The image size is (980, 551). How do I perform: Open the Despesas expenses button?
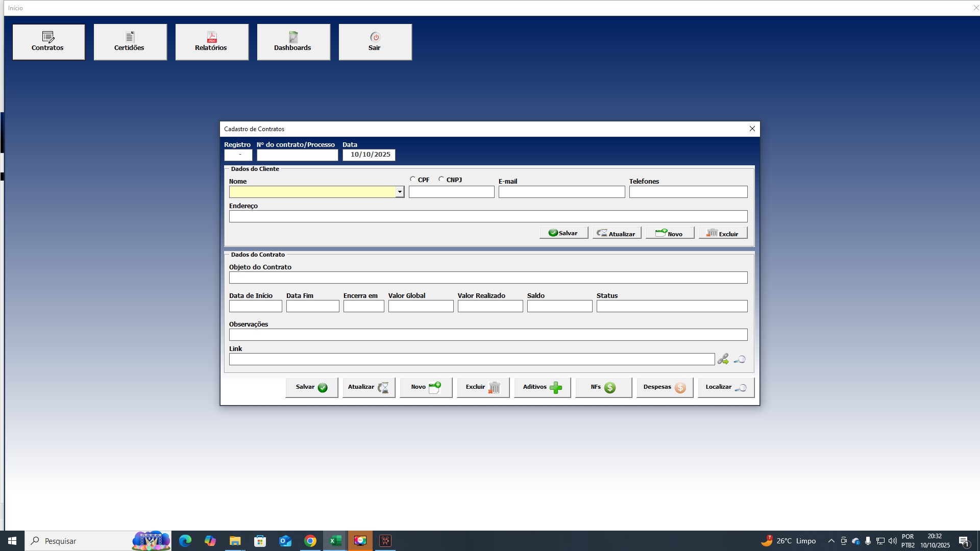(665, 387)
